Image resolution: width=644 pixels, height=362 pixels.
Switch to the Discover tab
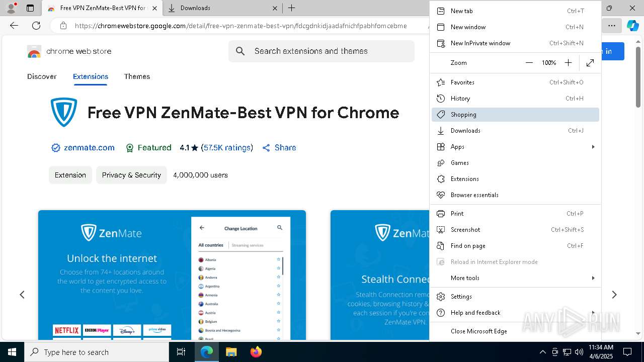coord(42,76)
